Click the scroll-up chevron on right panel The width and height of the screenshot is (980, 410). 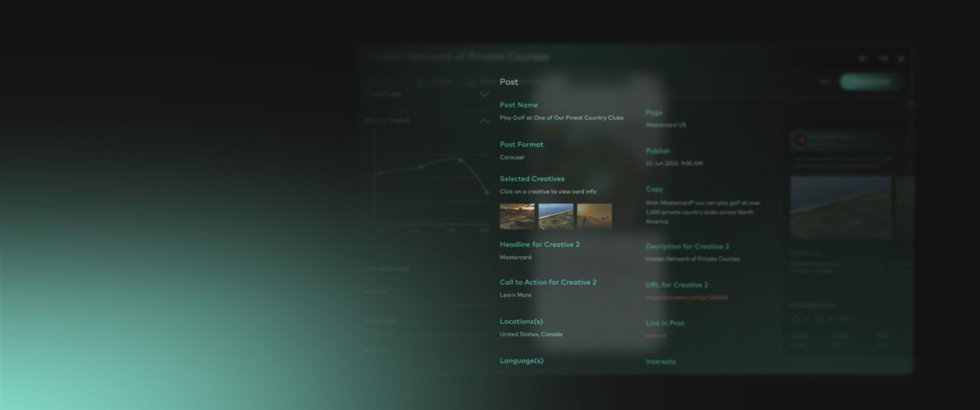[911, 104]
